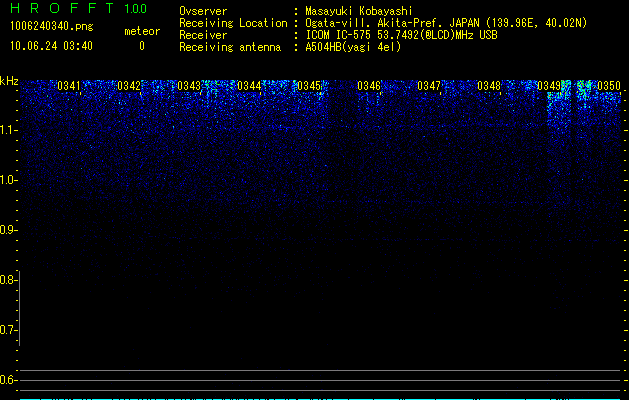
Task: Click the 0348 time marker
Action: 489,86
